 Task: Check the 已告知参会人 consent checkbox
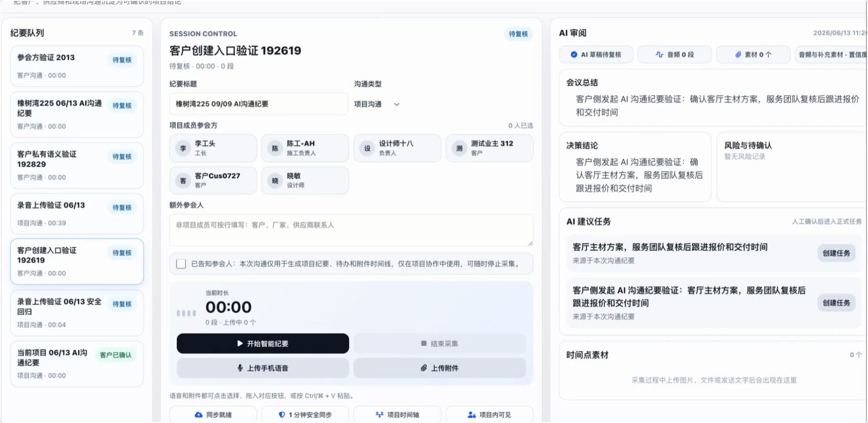(181, 264)
